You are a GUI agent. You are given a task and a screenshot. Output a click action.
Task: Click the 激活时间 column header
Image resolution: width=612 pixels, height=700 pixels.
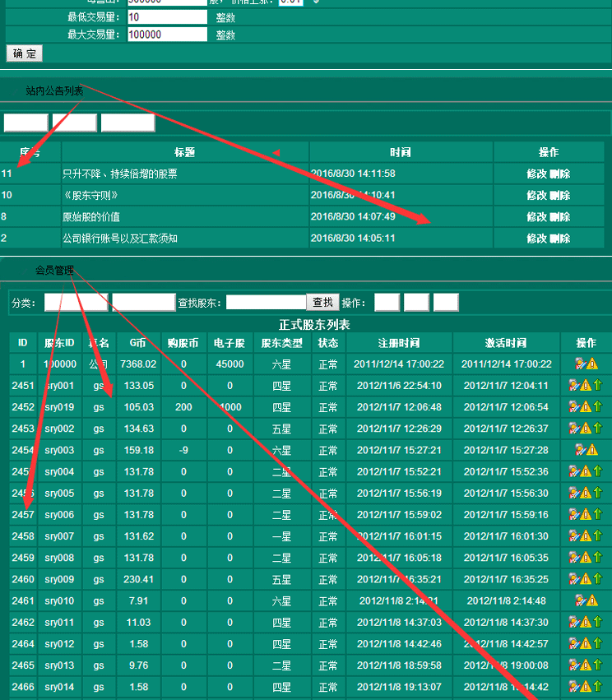506,343
